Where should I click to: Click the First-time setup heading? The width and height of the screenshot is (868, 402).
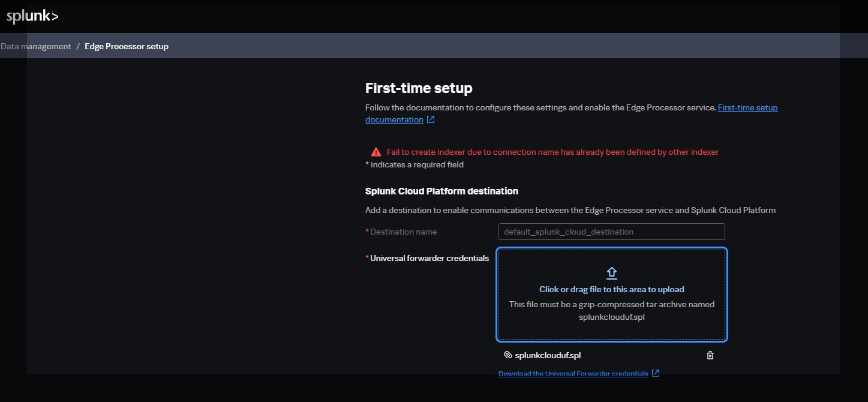tap(419, 88)
